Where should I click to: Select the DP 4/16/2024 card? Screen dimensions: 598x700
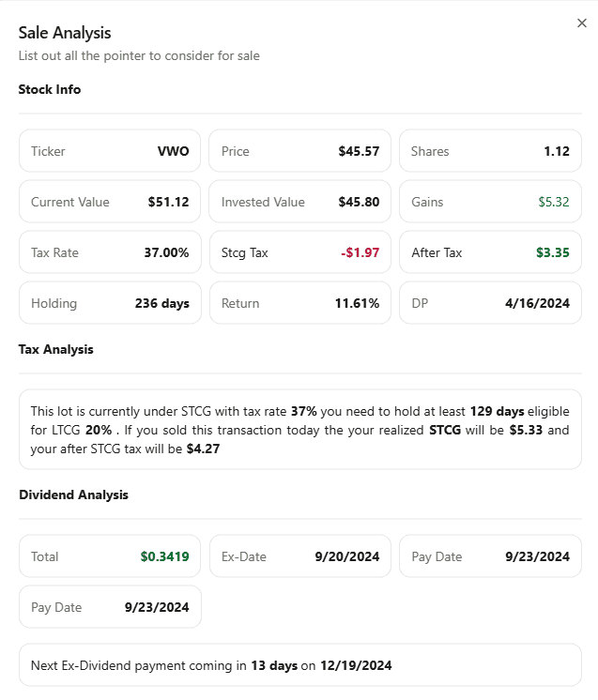[490, 303]
